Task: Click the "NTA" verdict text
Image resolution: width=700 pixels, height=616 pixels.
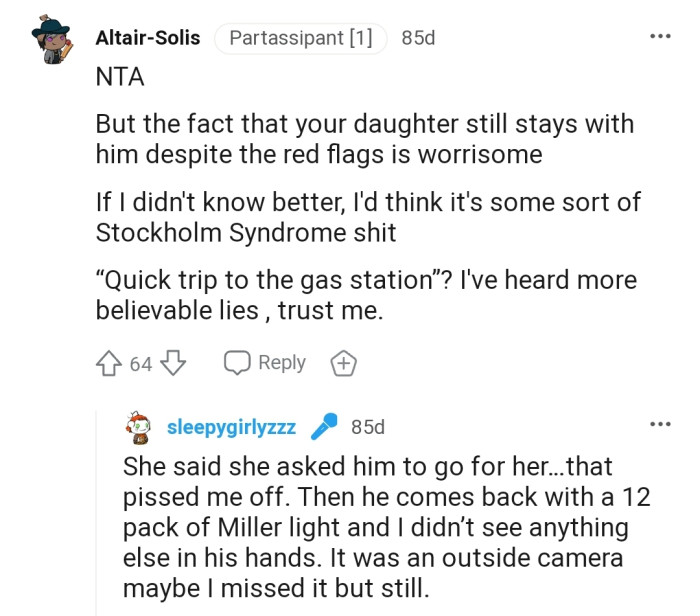Action: pos(119,78)
